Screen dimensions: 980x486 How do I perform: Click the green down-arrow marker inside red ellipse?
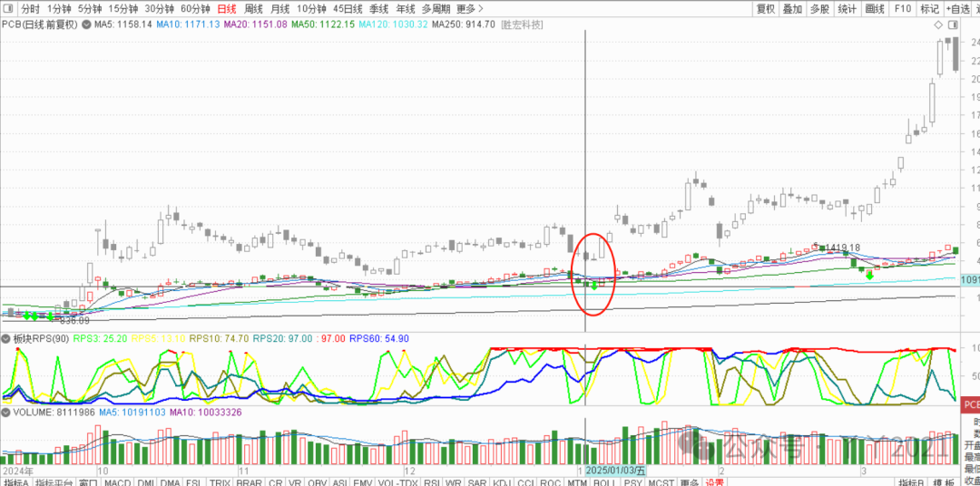point(594,286)
